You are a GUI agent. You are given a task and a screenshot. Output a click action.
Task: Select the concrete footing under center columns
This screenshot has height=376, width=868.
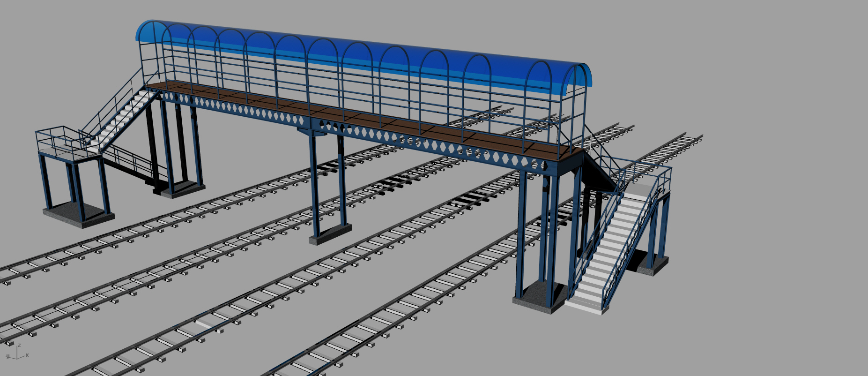pyautogui.click(x=331, y=234)
